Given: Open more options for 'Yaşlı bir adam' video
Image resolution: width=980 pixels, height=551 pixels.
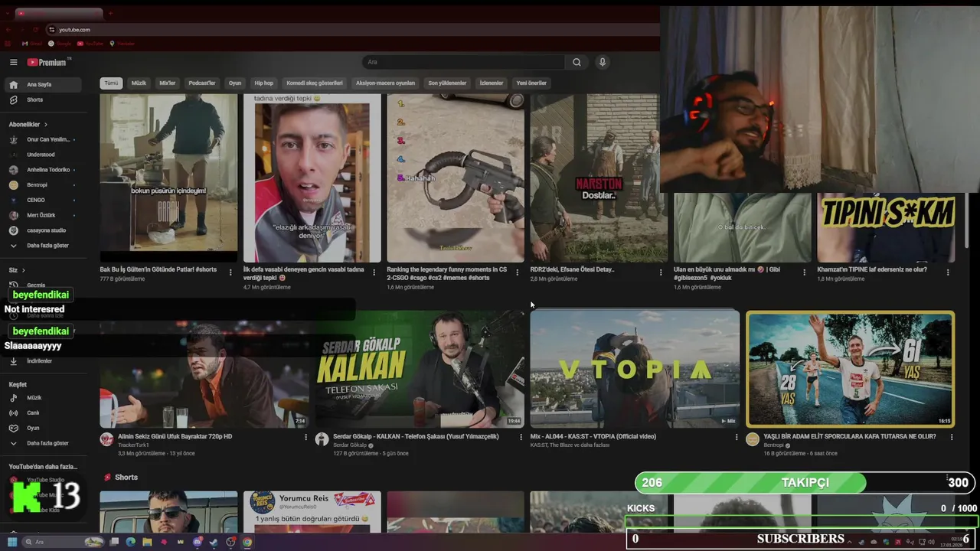Looking at the screenshot, I should [x=952, y=438].
